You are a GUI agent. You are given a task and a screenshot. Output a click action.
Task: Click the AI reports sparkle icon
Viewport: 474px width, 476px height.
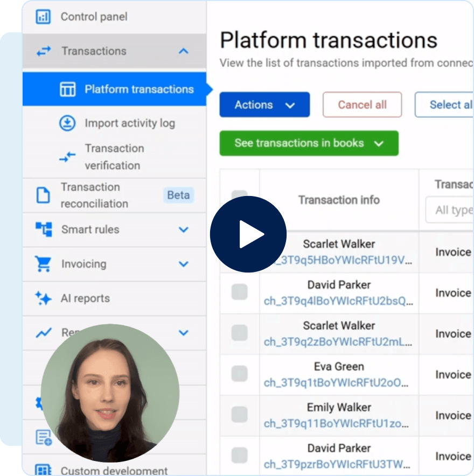coord(43,298)
